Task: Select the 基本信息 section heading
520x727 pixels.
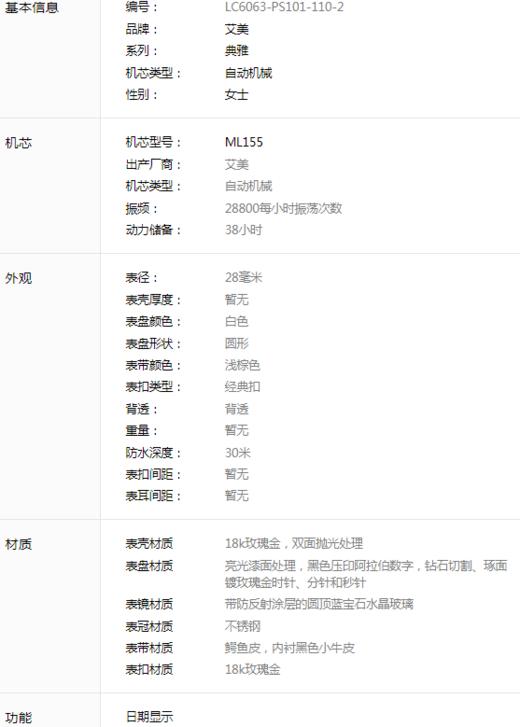Action: (32, 8)
